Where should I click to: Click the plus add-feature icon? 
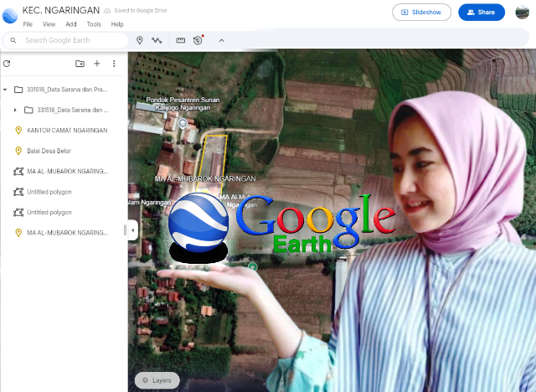[97, 64]
